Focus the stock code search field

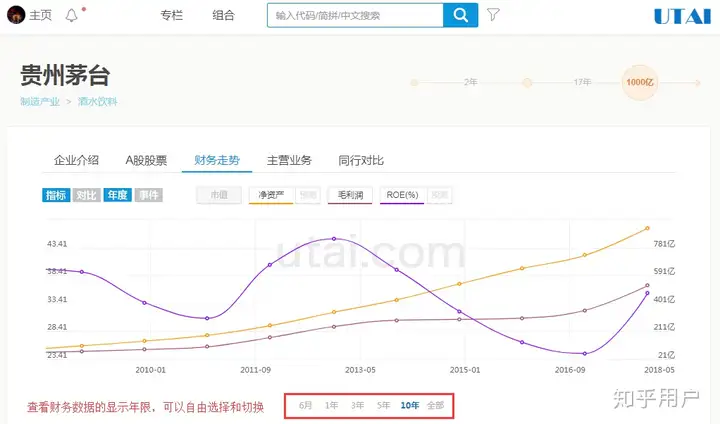click(x=355, y=15)
